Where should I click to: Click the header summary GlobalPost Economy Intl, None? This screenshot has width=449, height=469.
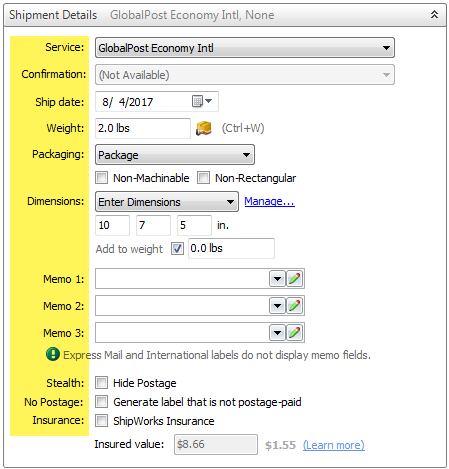point(192,15)
